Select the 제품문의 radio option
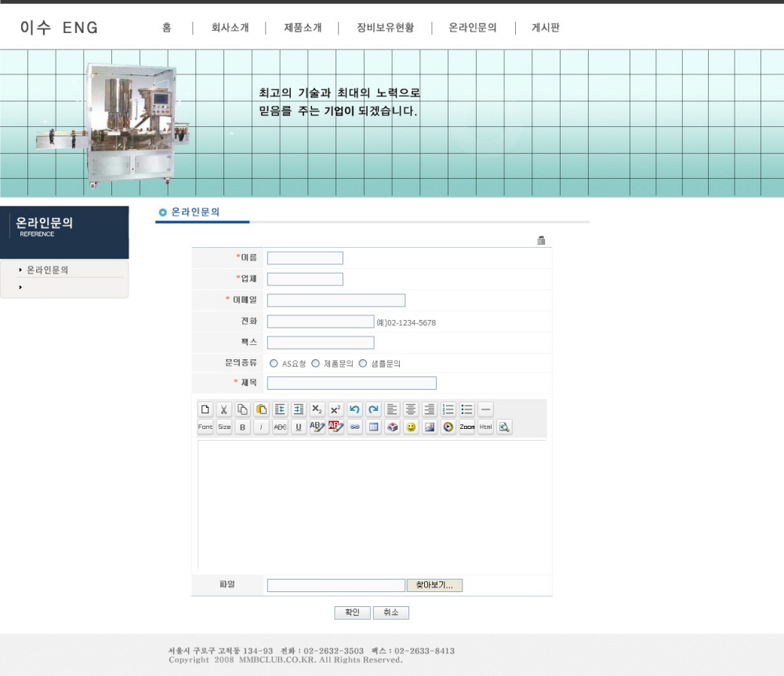Viewport: 784px width, 676px height. pos(315,364)
